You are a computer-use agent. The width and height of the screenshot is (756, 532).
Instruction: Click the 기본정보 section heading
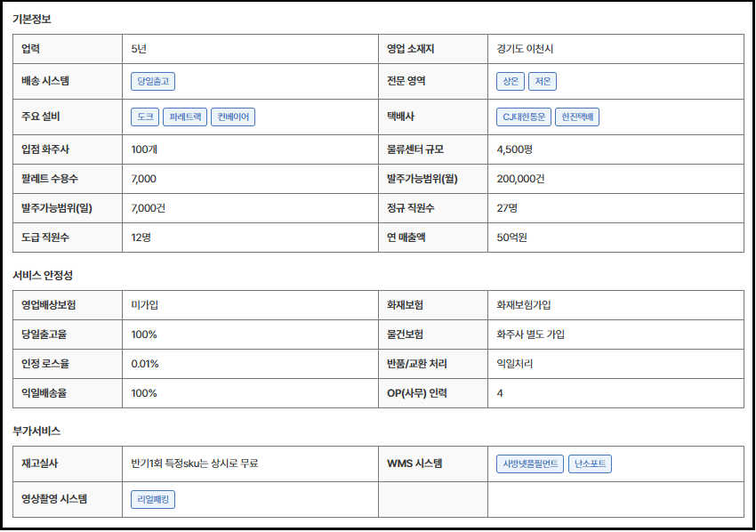click(32, 19)
